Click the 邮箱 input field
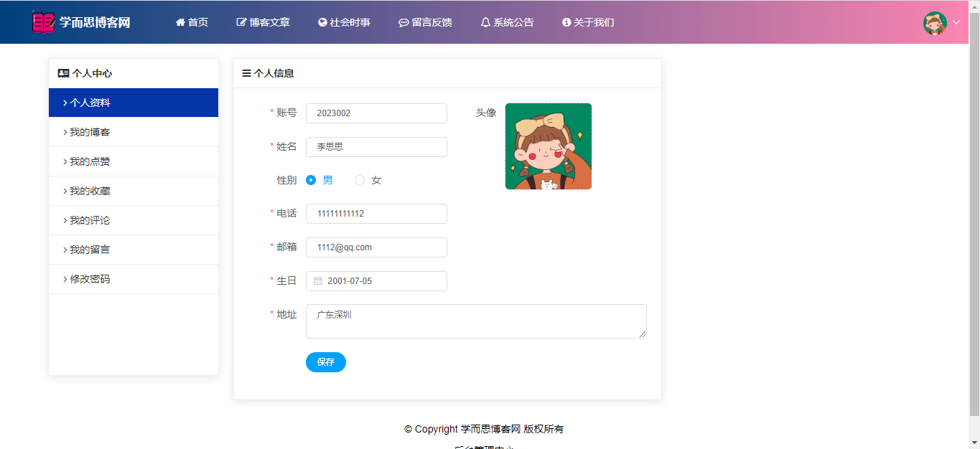The width and height of the screenshot is (980, 449). point(376,247)
